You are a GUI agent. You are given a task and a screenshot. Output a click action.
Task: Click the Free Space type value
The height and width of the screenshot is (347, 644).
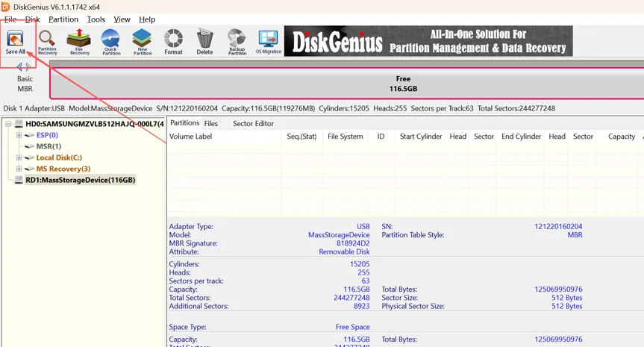(352, 327)
